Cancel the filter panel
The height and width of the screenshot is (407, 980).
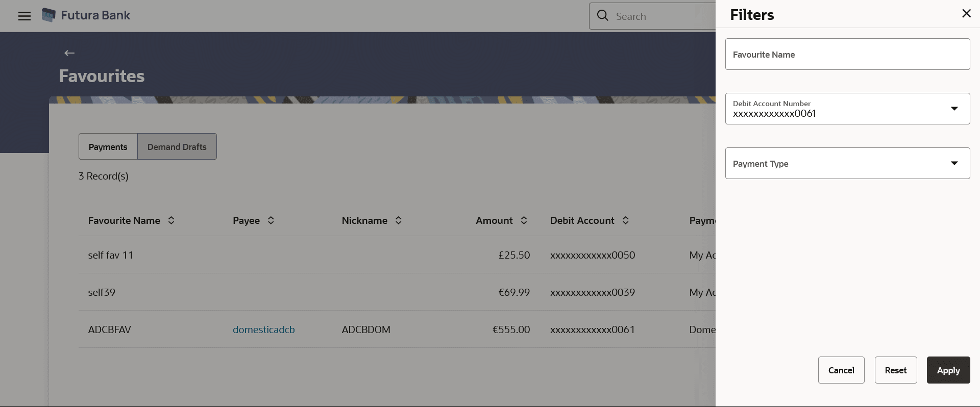[x=841, y=370]
